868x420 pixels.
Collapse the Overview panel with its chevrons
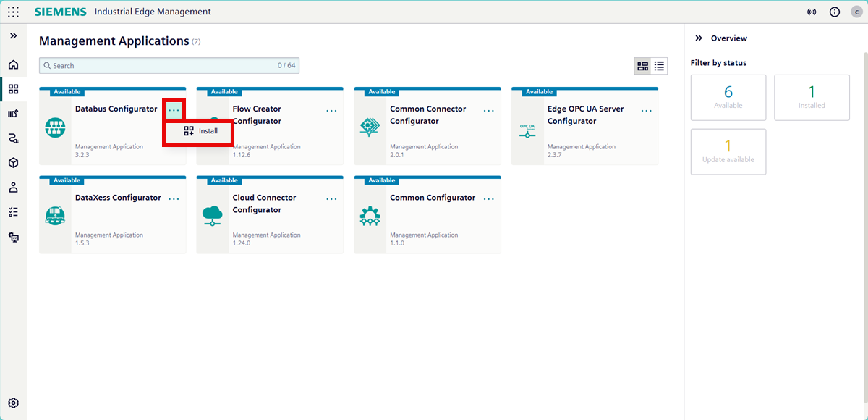698,38
